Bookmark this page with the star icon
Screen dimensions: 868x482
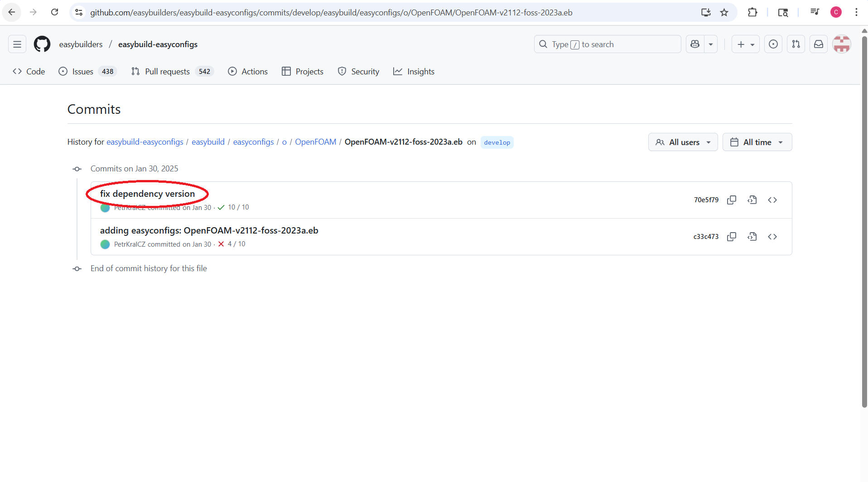724,12
